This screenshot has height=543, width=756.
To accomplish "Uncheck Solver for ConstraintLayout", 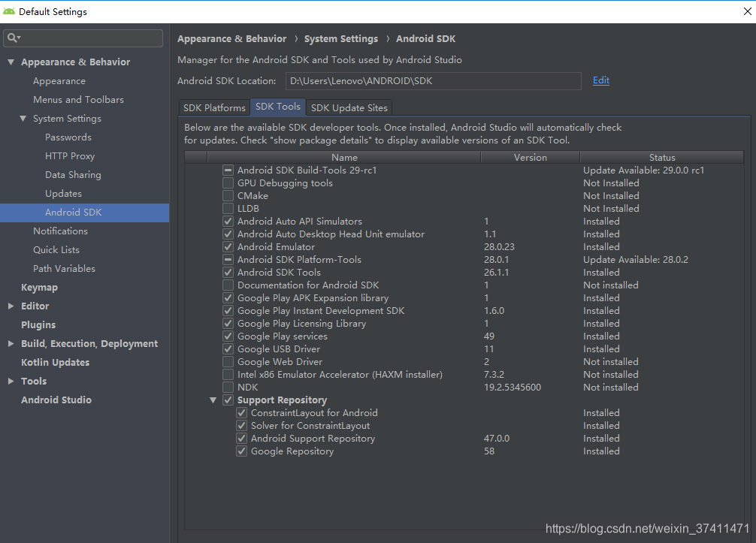I will 241,425.
